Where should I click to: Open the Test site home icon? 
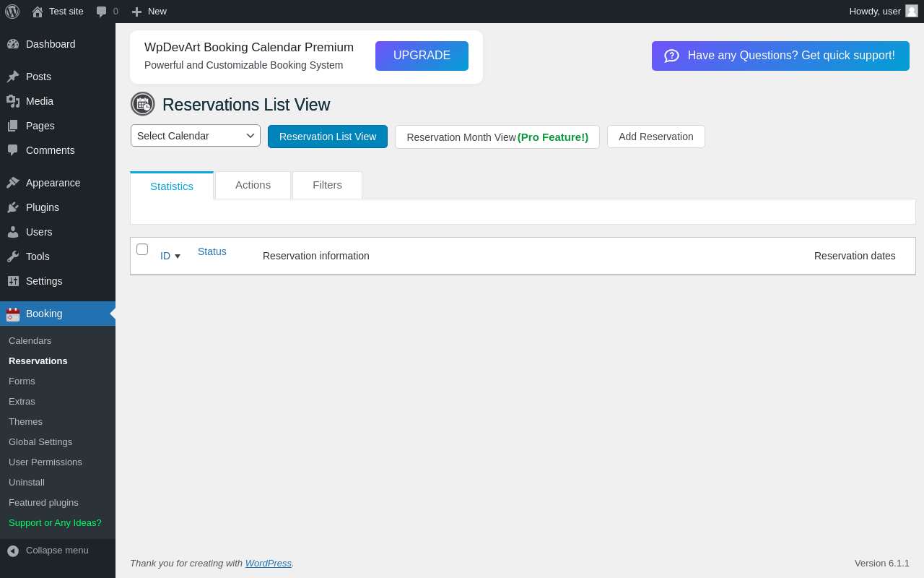coord(38,12)
